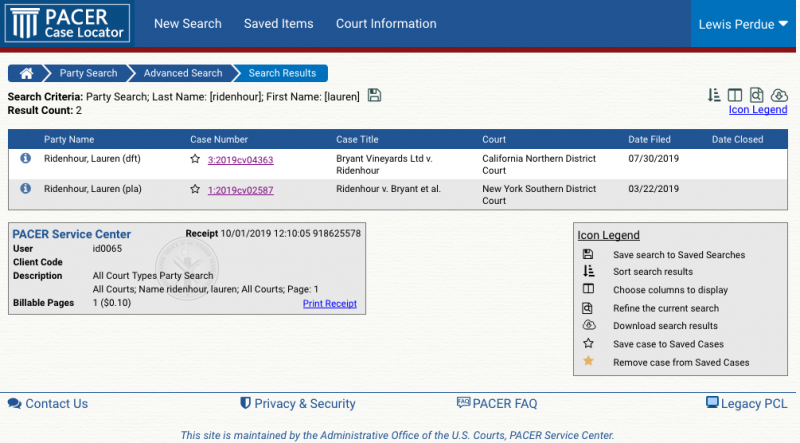800x443 pixels.
Task: Click the case title Bryant Vineyards Ltd v. Ridenhour
Action: 384,164
